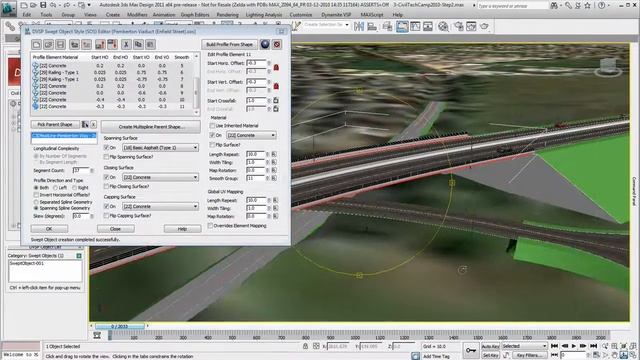
Task: Open the Capping Surface Concrete dropdown
Action: coord(160,207)
